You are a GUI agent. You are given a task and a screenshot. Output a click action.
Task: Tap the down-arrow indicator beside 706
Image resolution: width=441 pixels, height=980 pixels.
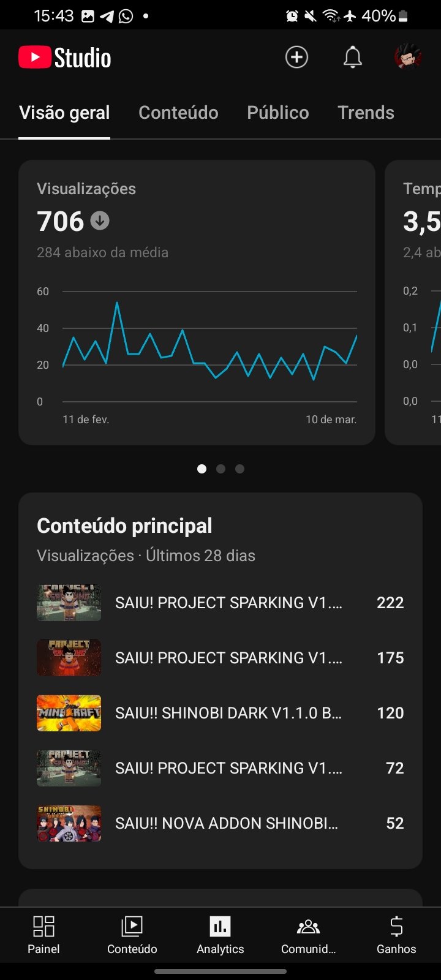point(100,221)
